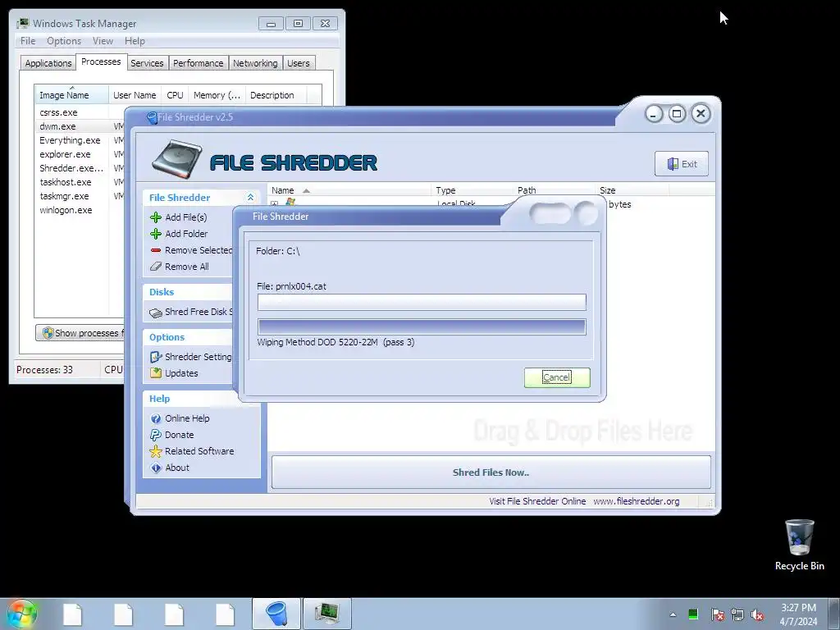Click the File Shredder taskbar button
Image resolution: width=840 pixels, height=630 pixels.
[276, 614]
